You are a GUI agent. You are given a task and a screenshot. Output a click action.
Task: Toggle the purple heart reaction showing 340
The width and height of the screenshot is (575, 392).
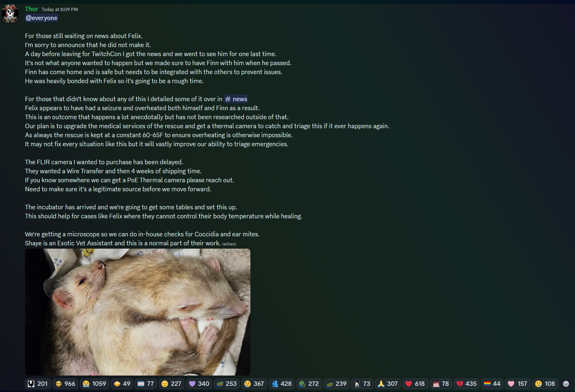tap(199, 384)
